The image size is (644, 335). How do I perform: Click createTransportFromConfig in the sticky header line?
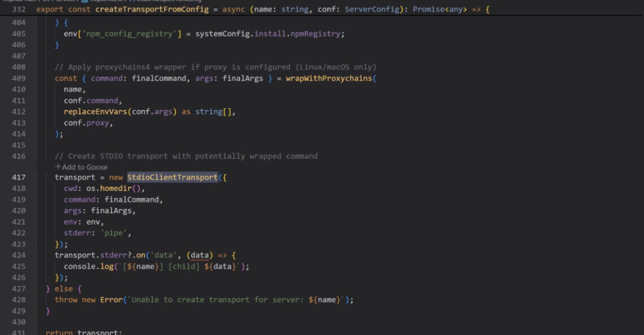[x=152, y=9]
